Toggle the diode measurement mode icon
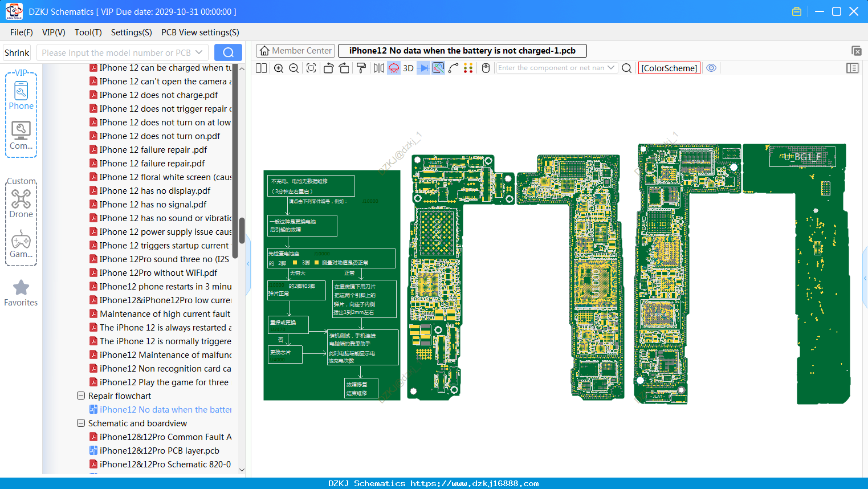The width and height of the screenshot is (868, 489). [x=423, y=68]
